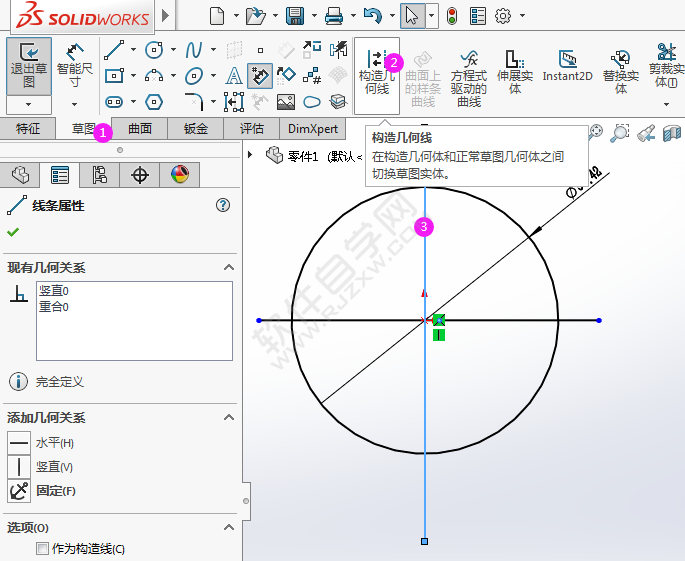Open the DisplayManager color ball tab

(179, 175)
